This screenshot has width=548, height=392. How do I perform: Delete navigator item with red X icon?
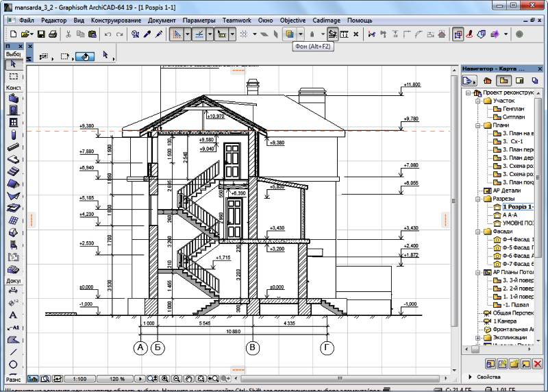point(538,364)
